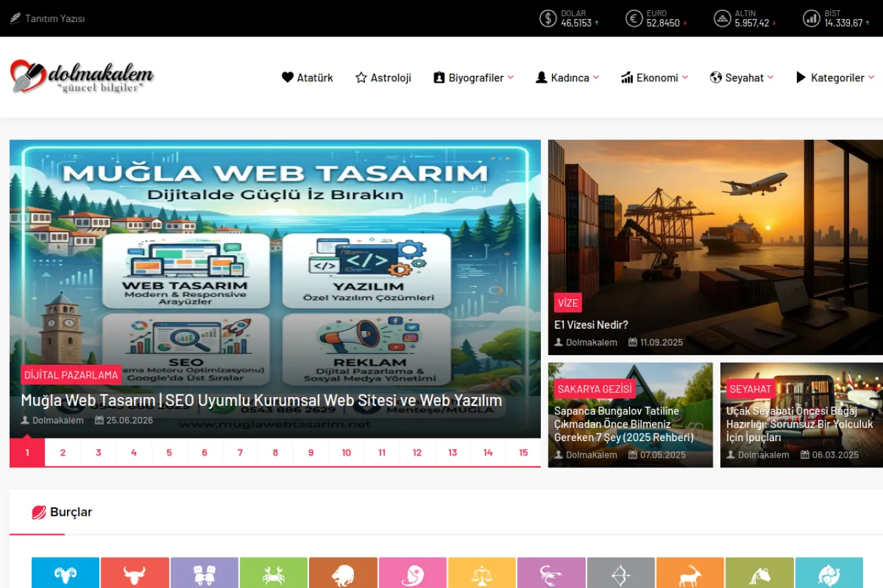The image size is (883, 588).
Task: Open the Muğla Web Tasarım article headline
Action: 261,401
